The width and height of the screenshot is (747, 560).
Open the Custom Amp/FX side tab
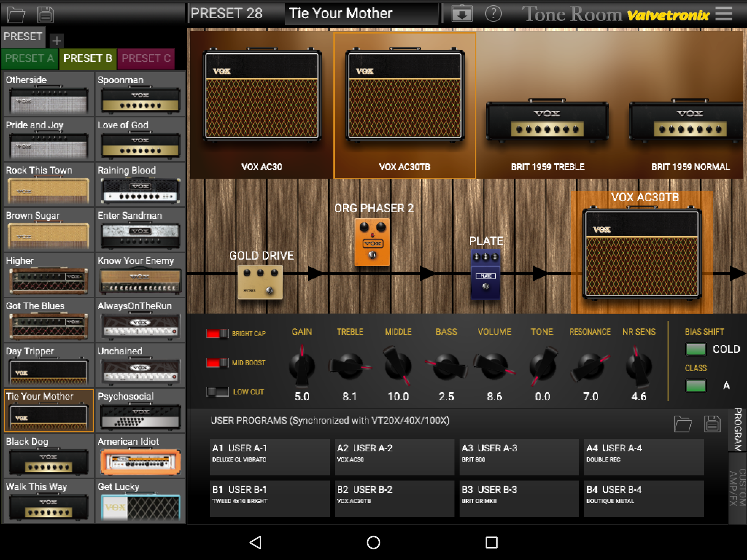738,488
